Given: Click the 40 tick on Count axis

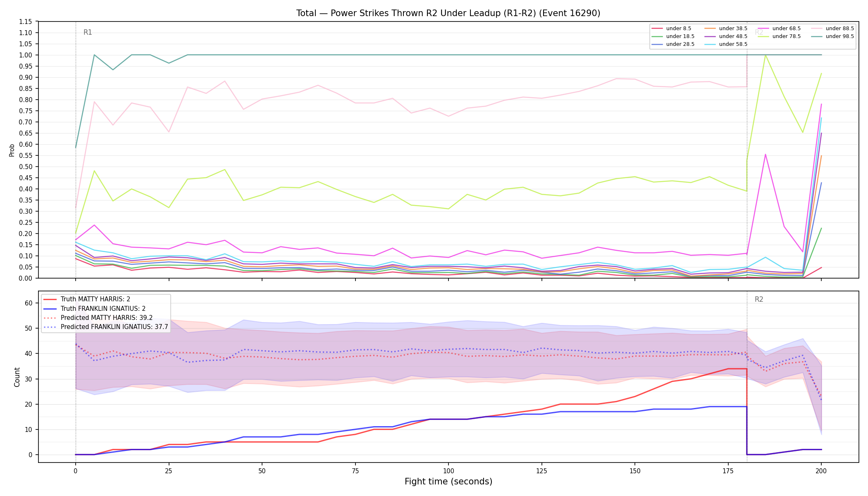Looking at the screenshot, I should point(29,353).
